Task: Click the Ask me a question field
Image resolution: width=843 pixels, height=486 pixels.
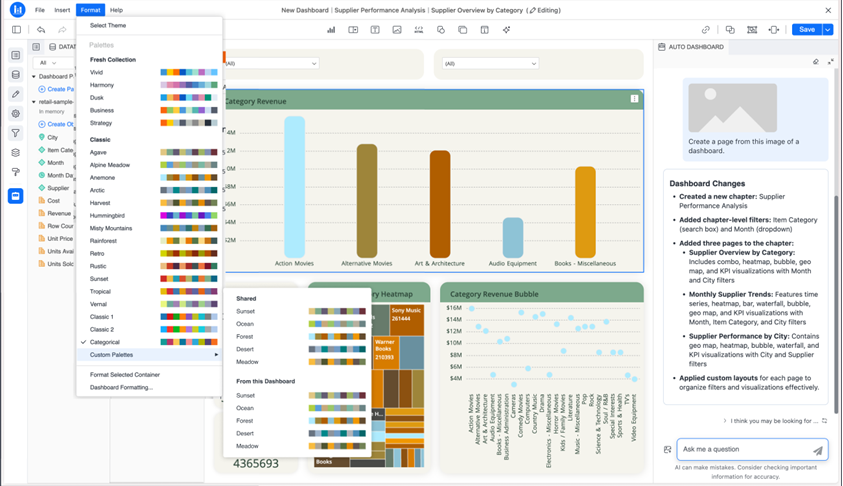Action: (742, 450)
